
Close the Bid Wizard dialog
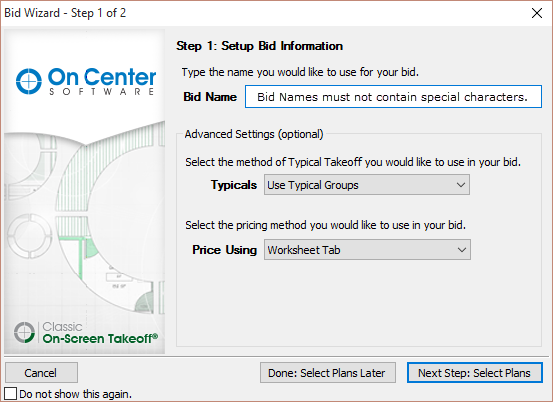(537, 13)
